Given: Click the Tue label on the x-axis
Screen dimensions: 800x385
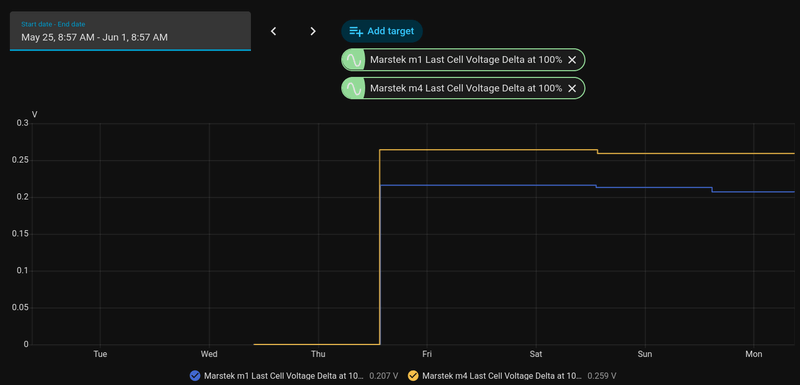Looking at the screenshot, I should click(100, 354).
